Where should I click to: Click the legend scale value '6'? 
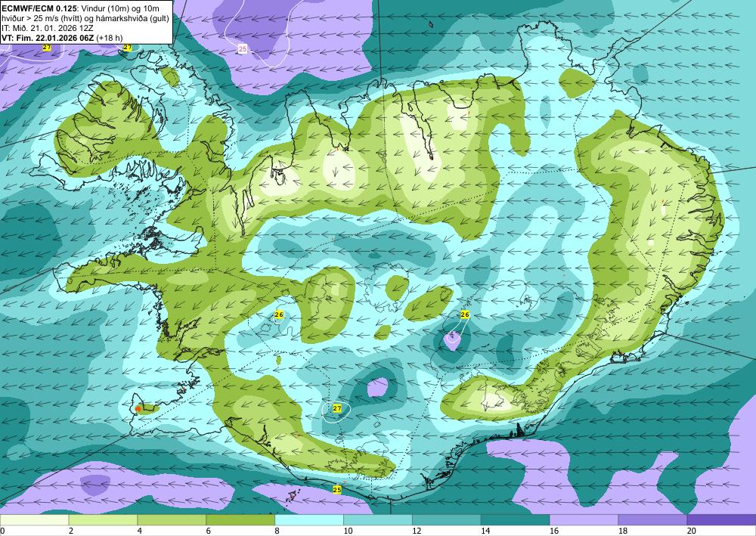click(209, 531)
